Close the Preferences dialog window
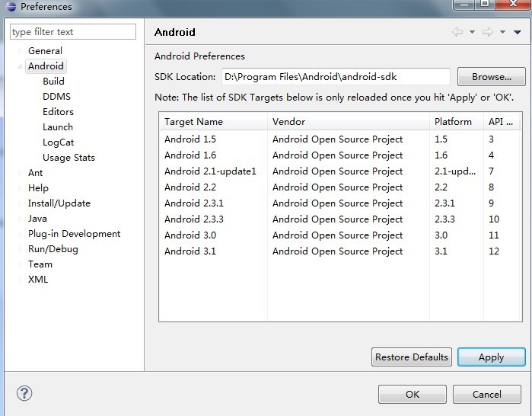This screenshot has width=532, height=416. pyautogui.click(x=513, y=4)
